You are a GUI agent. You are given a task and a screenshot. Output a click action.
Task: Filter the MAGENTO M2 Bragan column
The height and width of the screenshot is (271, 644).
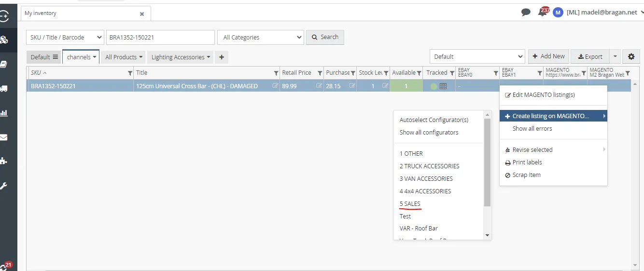[x=628, y=73]
